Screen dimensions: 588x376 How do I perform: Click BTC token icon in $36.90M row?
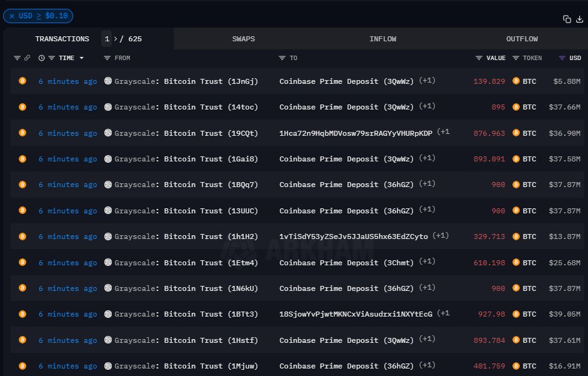tap(516, 133)
